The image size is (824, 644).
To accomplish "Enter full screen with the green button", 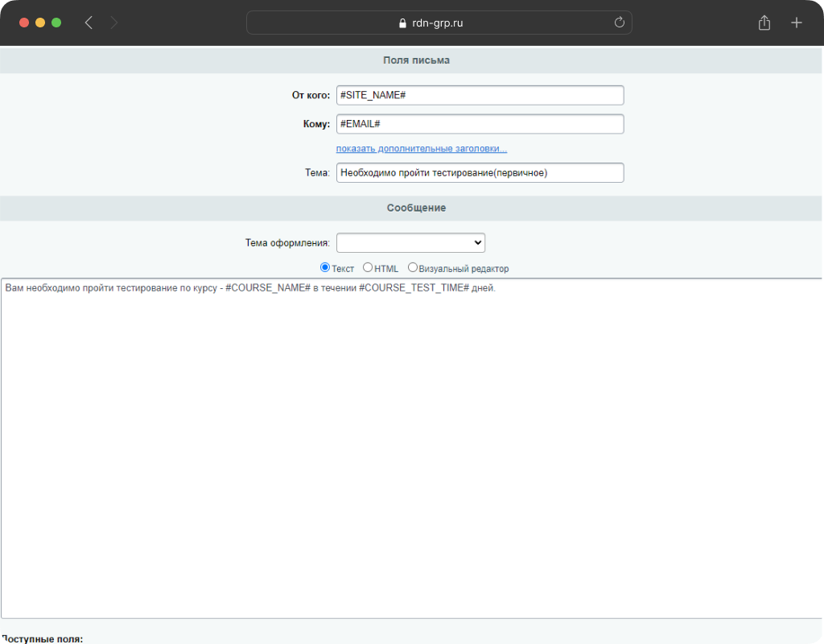I will 56,23.
